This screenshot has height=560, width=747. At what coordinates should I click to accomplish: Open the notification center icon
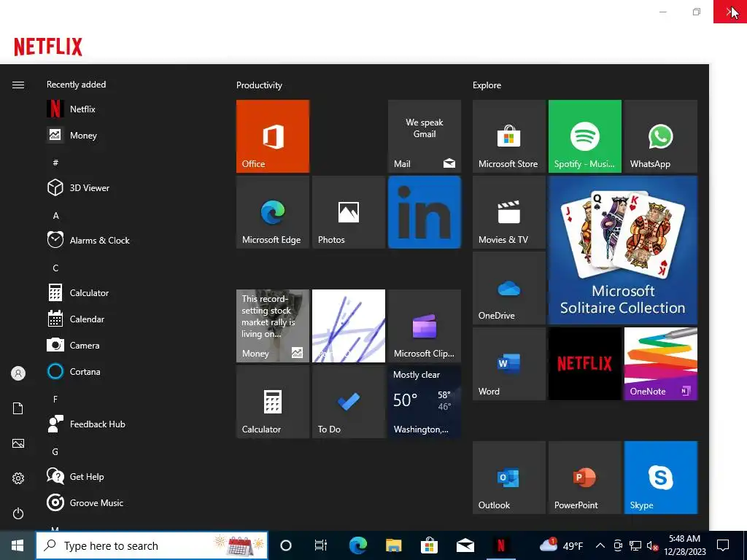point(723,545)
